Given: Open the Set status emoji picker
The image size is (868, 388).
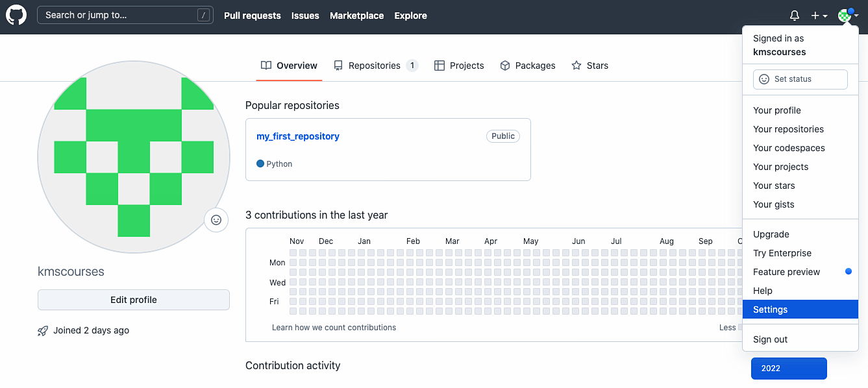Looking at the screenshot, I should tap(764, 79).
